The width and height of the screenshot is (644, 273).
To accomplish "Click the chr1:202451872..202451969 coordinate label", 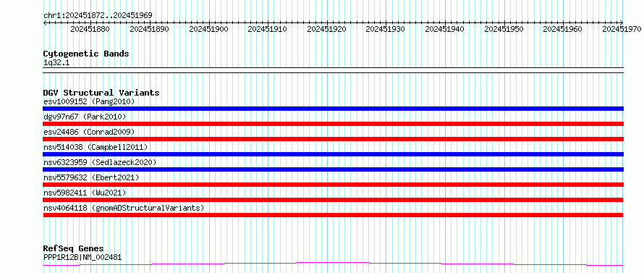I will [x=98, y=15].
